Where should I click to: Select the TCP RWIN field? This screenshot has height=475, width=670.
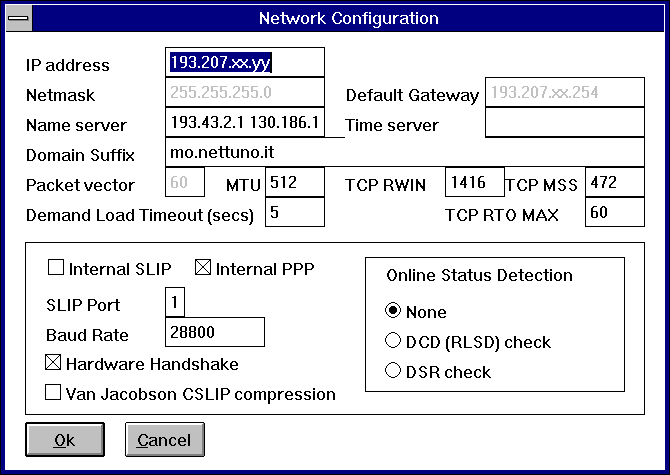pos(474,182)
